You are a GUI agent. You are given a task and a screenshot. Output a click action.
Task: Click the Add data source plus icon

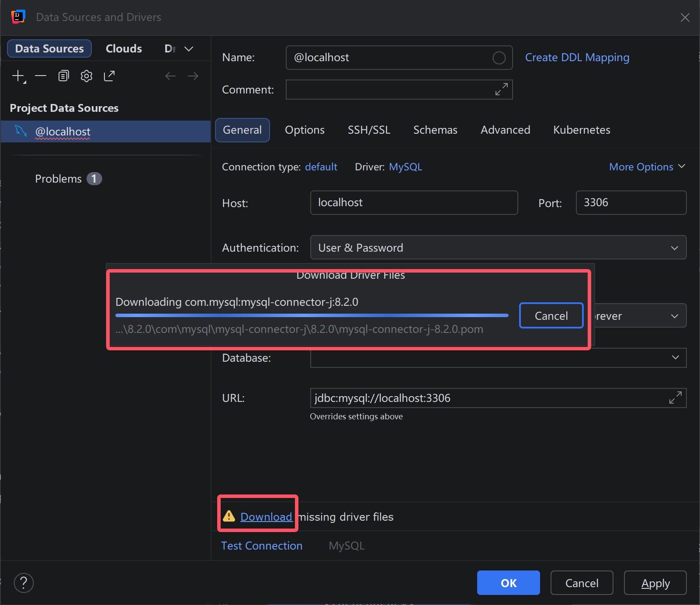coord(18,76)
